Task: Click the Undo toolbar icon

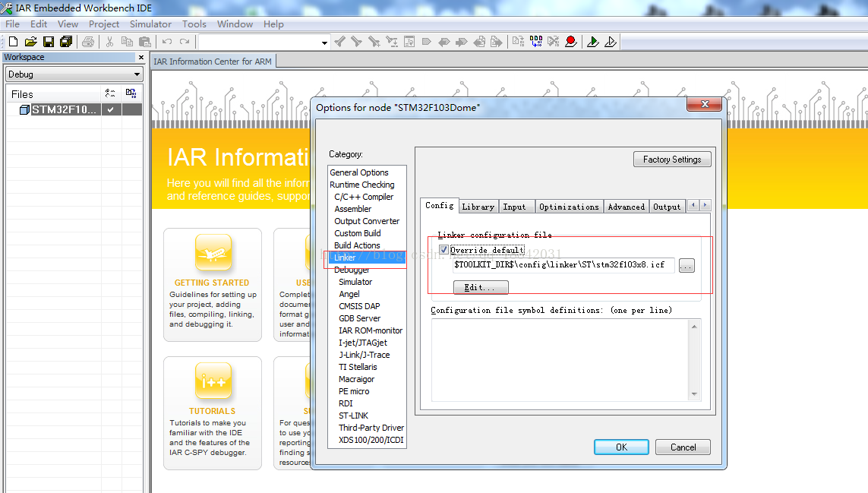Action: tap(166, 42)
